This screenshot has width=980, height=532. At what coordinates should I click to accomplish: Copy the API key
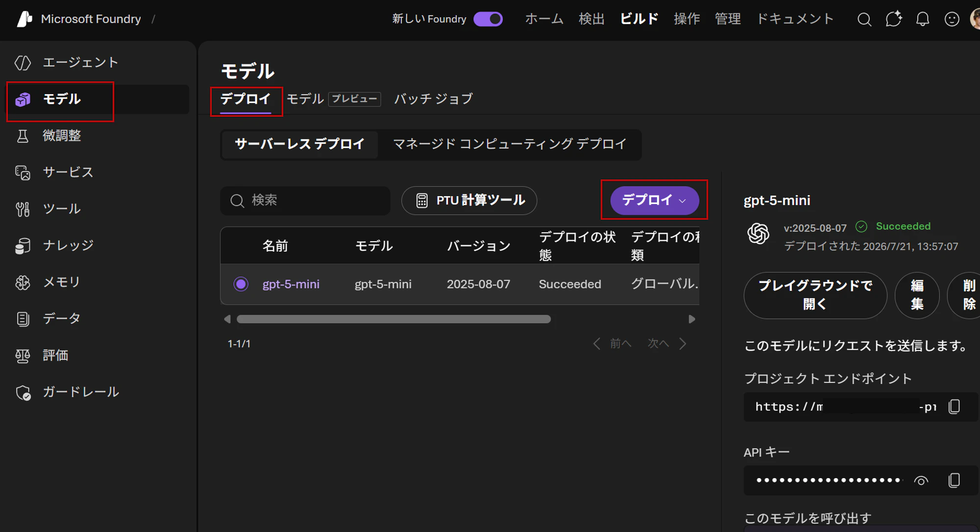[x=954, y=480]
